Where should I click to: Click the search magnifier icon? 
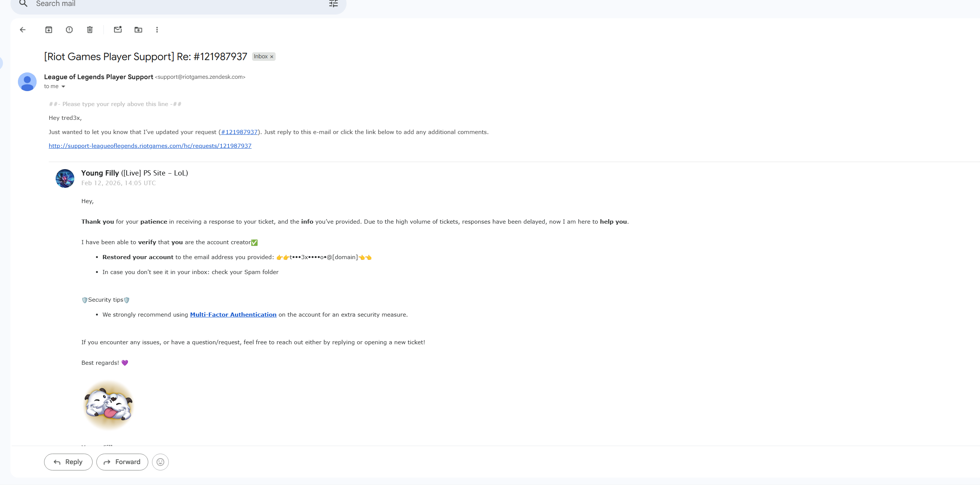tap(23, 4)
